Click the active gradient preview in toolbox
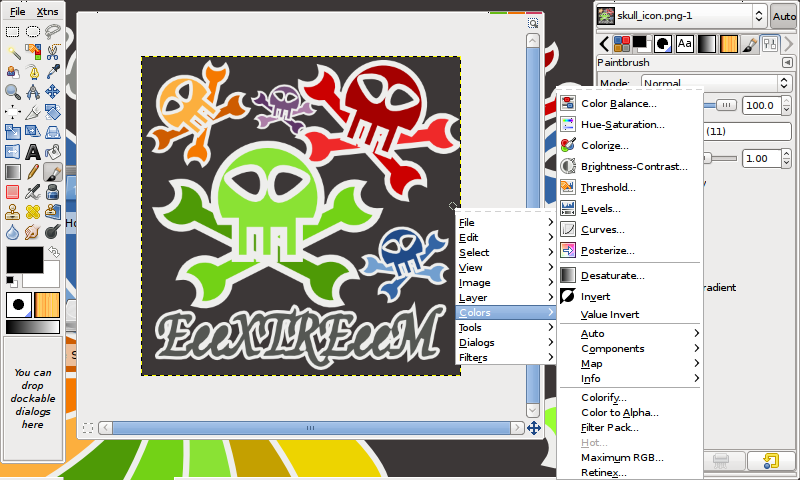The height and width of the screenshot is (480, 800). tap(33, 326)
